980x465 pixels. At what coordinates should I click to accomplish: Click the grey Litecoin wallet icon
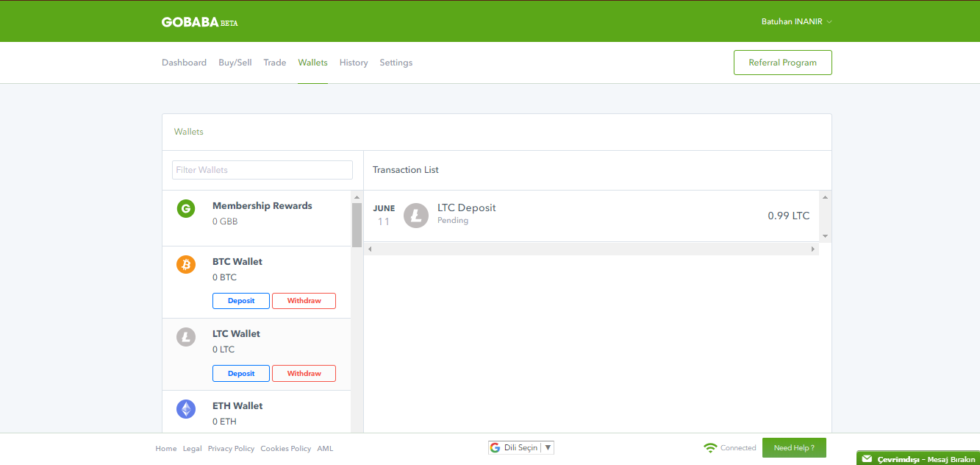click(186, 337)
